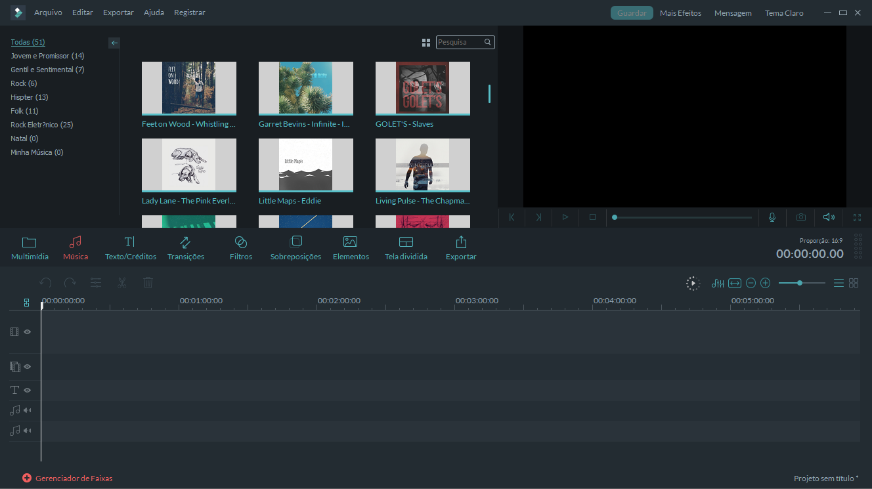This screenshot has height=489, width=872.
Task: Open the Exportar menu
Action: [x=118, y=12]
